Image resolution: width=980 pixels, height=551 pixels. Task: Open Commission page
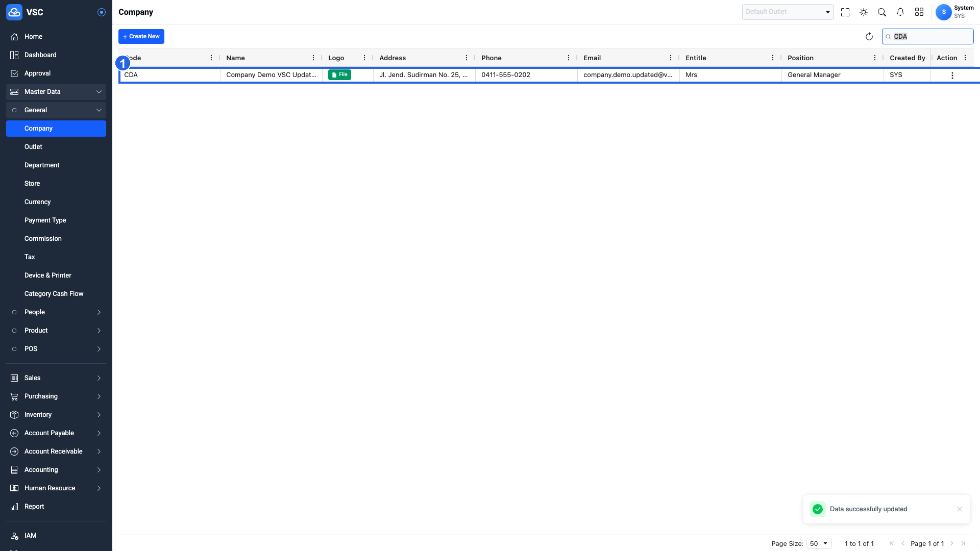(x=56, y=239)
